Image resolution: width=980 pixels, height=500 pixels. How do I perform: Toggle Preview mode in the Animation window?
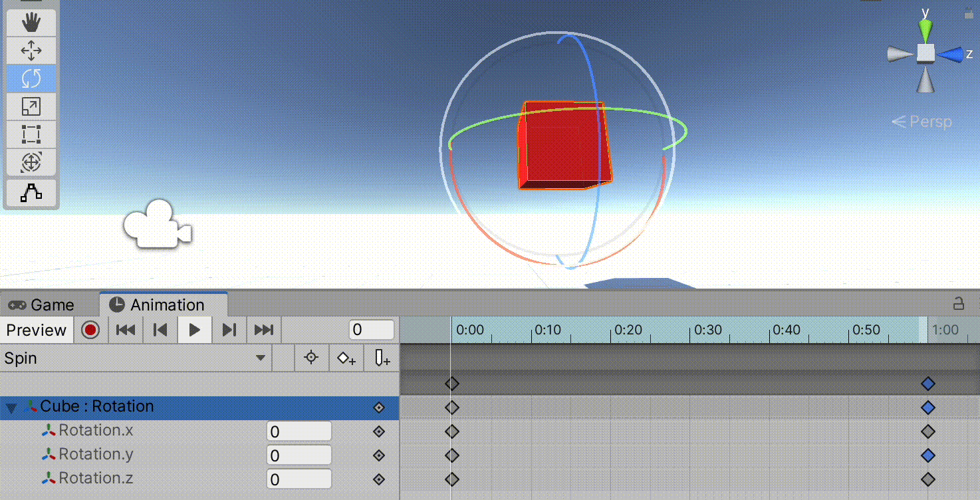click(37, 329)
